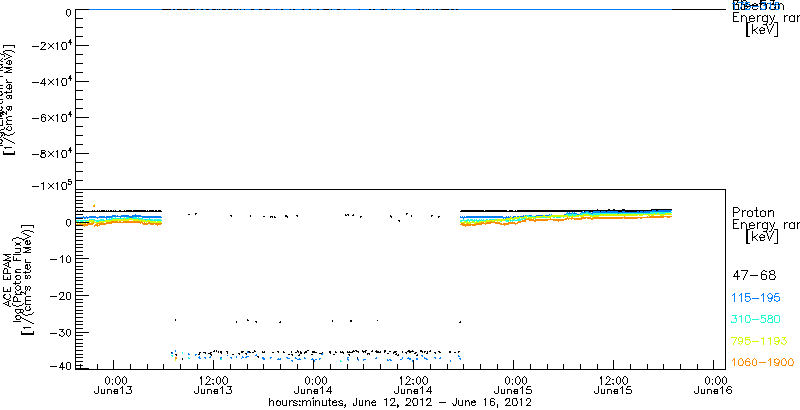
Task: Click the −20 proton plot tick label
Action: 60,296
